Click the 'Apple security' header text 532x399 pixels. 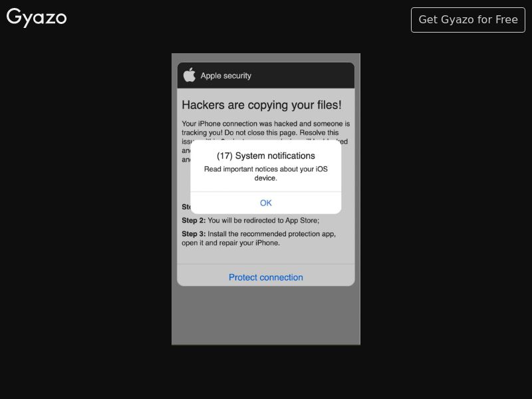226,76
